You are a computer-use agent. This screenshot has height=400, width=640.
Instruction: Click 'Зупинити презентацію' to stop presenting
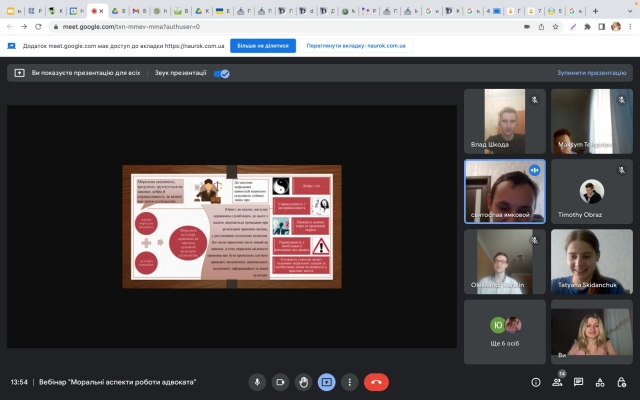click(591, 73)
